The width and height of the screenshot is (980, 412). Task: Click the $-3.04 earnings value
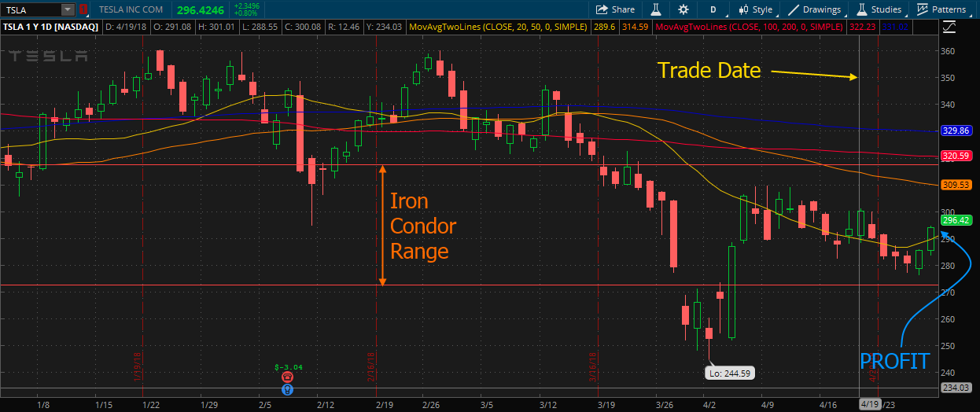point(288,367)
